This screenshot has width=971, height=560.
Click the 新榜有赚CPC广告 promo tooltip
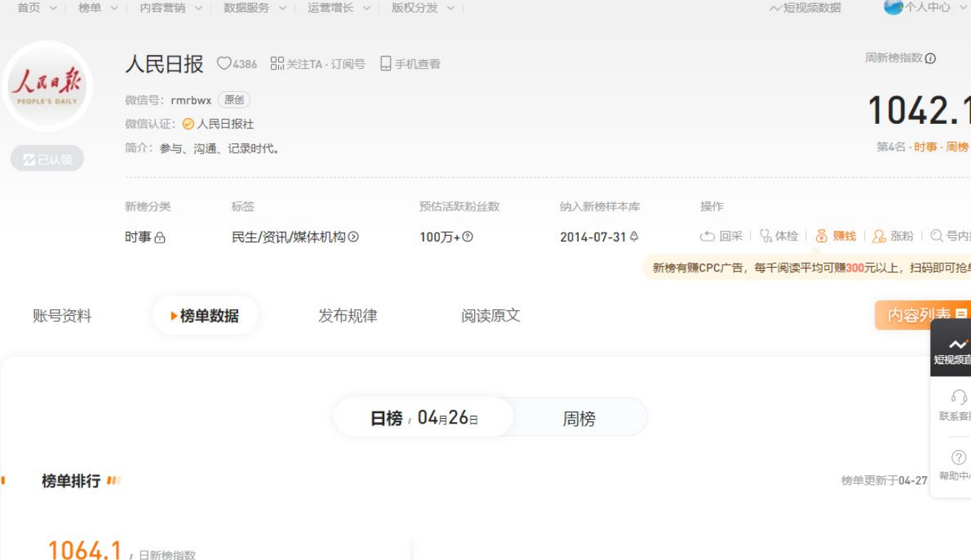[x=807, y=268]
